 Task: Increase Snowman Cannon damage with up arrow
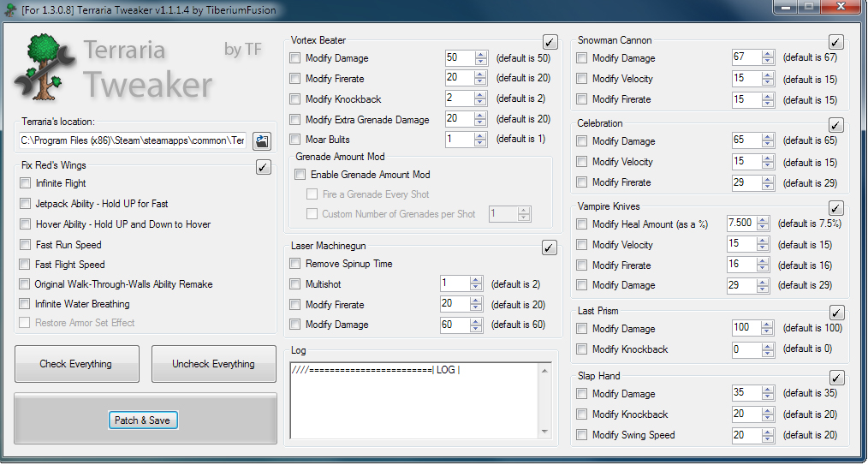click(767, 54)
